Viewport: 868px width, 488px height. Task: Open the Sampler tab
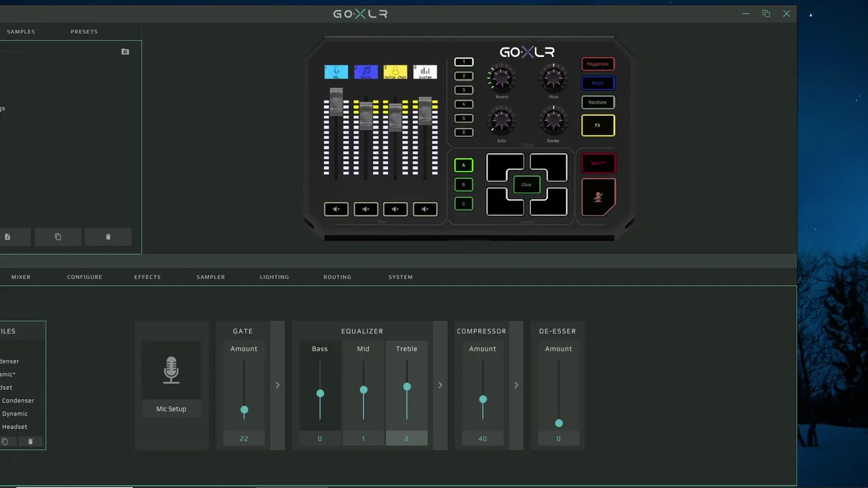click(211, 277)
